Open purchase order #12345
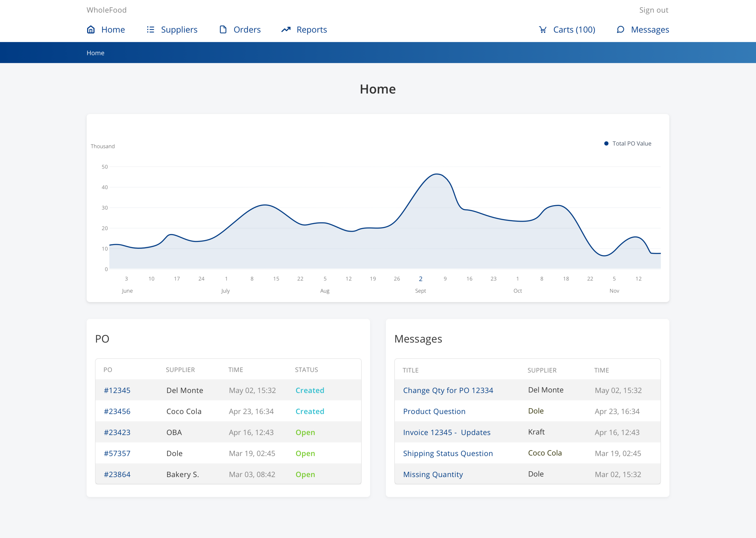This screenshot has width=756, height=538. tap(117, 390)
